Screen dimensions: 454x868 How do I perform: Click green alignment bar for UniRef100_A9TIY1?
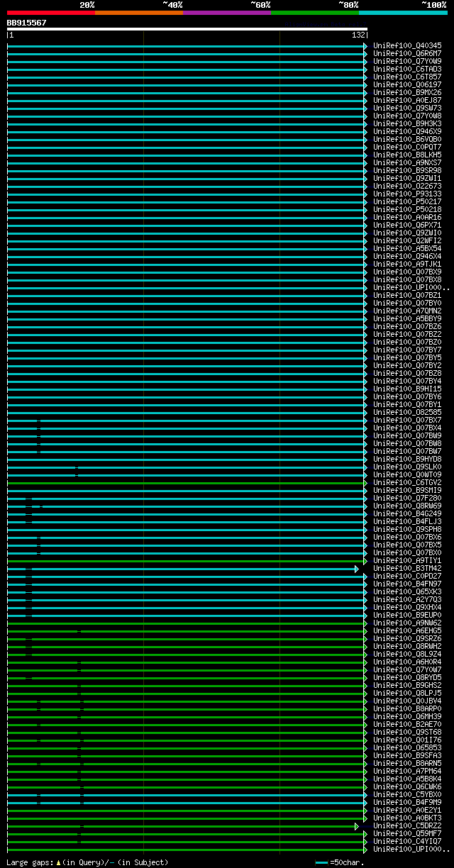[x=186, y=561]
